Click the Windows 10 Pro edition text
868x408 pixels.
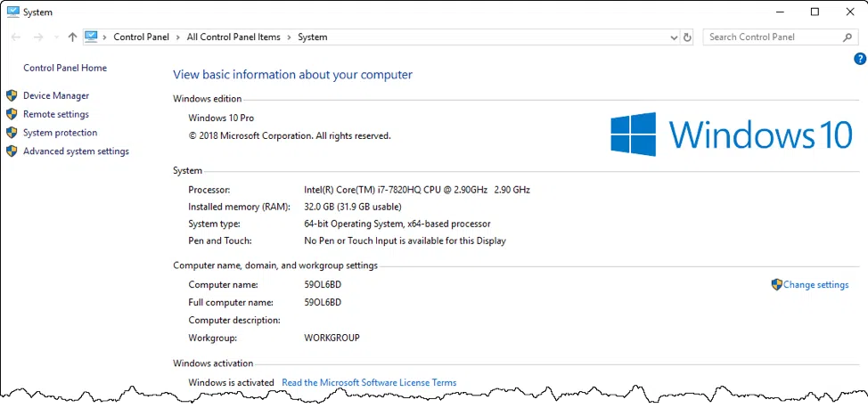click(221, 118)
